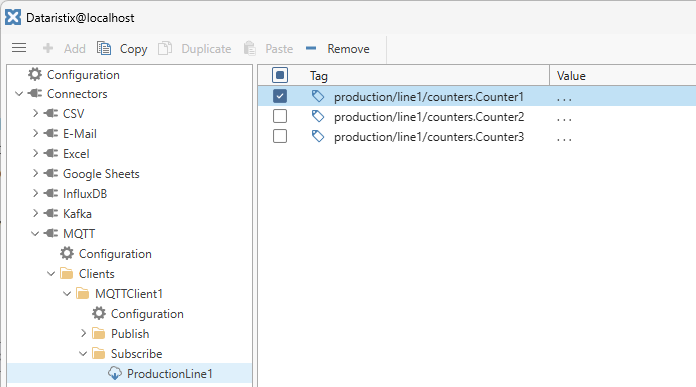Click the gear icon under MQTTClient1
The image size is (696, 387).
point(99,313)
